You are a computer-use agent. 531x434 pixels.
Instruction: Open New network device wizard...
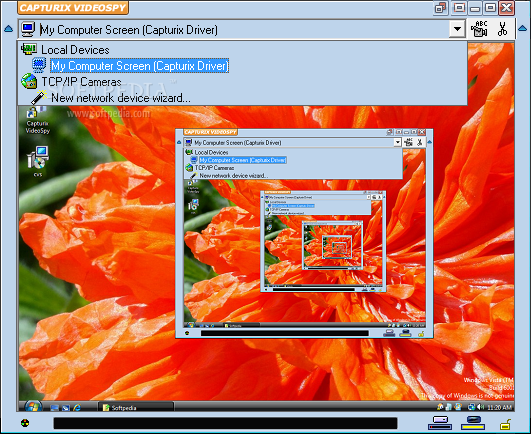(121, 98)
